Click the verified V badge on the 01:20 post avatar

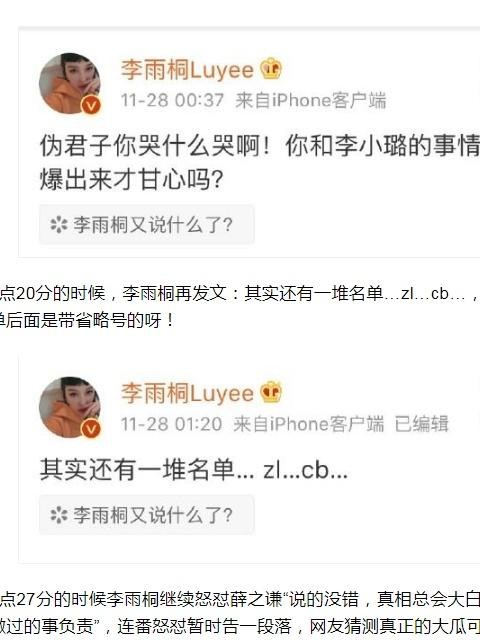(x=91, y=429)
